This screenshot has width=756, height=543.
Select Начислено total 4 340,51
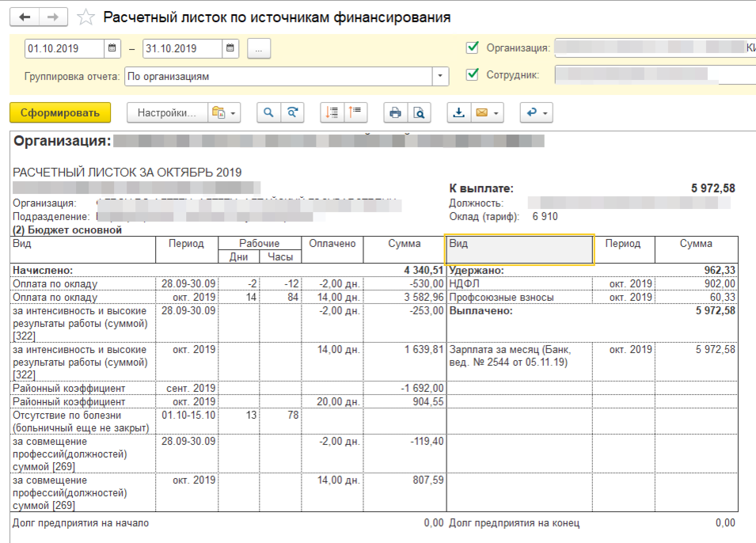424,270
